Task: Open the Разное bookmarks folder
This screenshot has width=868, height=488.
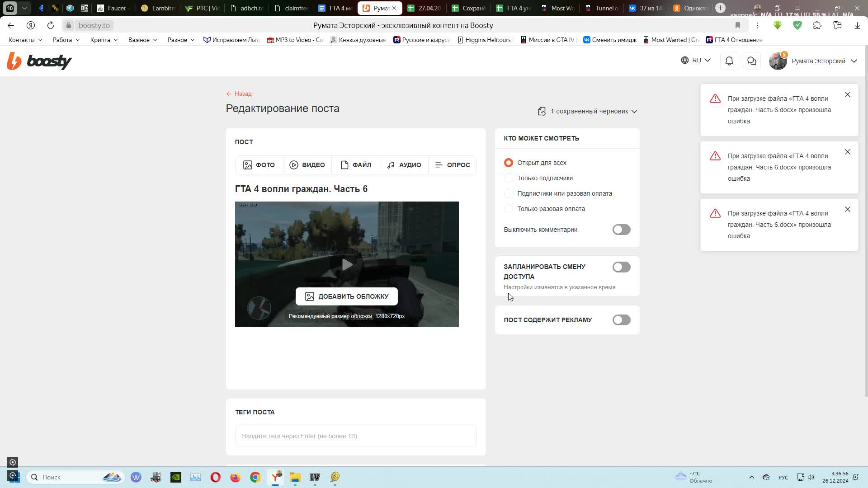Action: pos(181,40)
